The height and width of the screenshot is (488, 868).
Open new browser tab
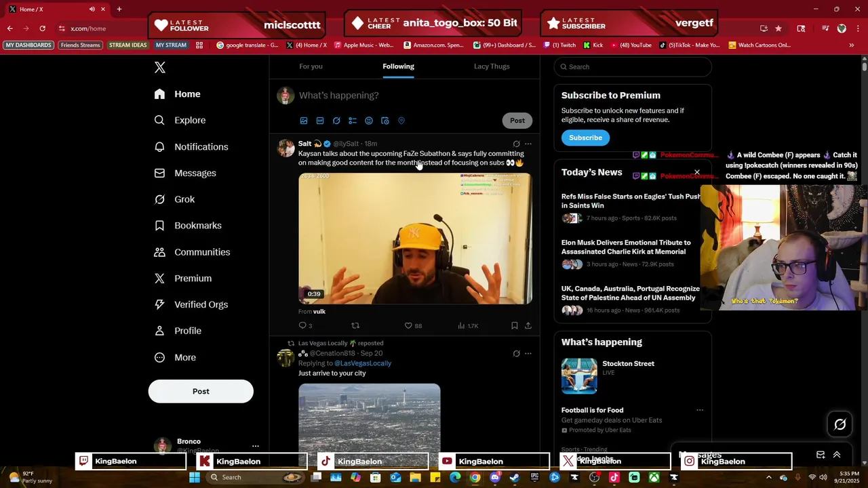[119, 9]
